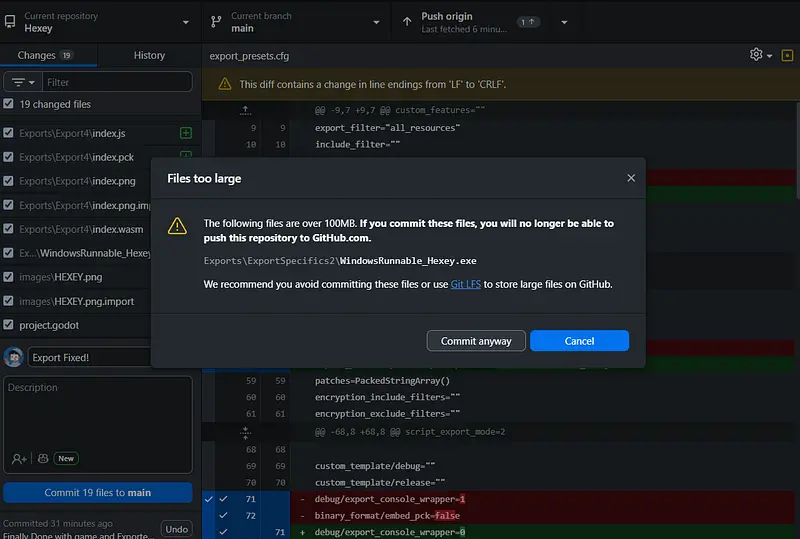The height and width of the screenshot is (539, 800).
Task: Click the Commit anyway button
Action: (x=476, y=341)
